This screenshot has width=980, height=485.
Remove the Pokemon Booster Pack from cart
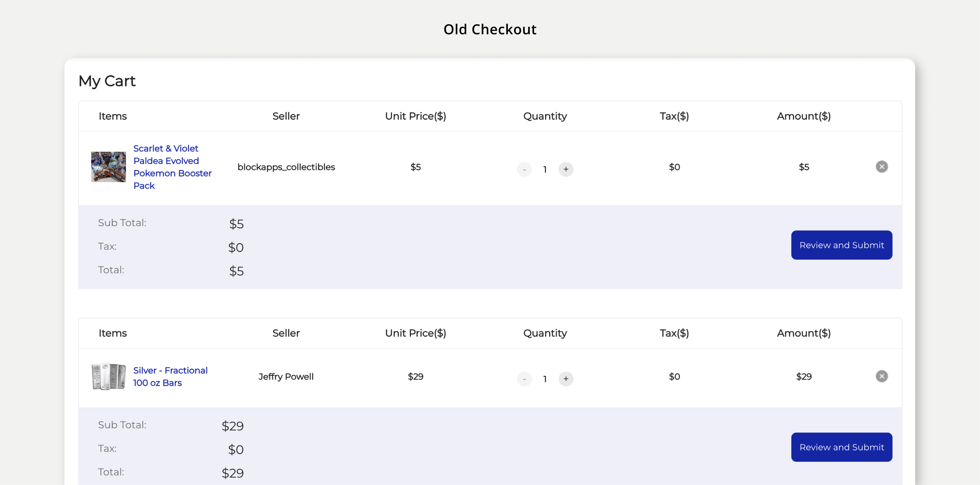(882, 167)
